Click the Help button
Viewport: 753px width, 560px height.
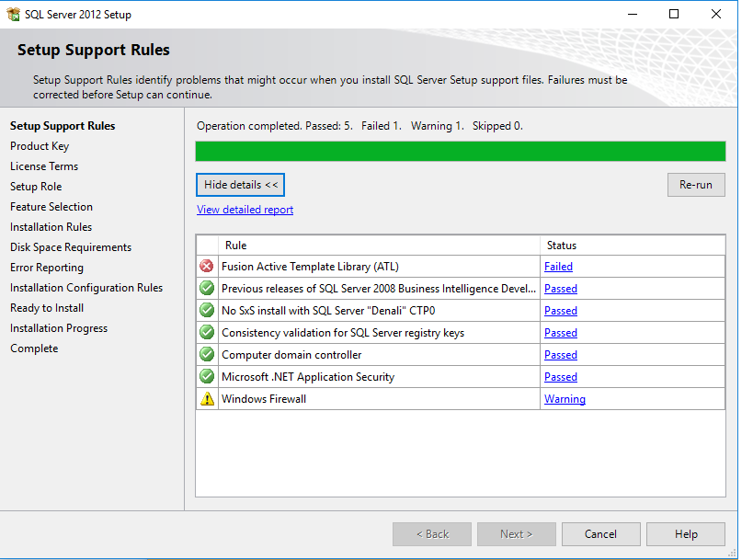[686, 534]
